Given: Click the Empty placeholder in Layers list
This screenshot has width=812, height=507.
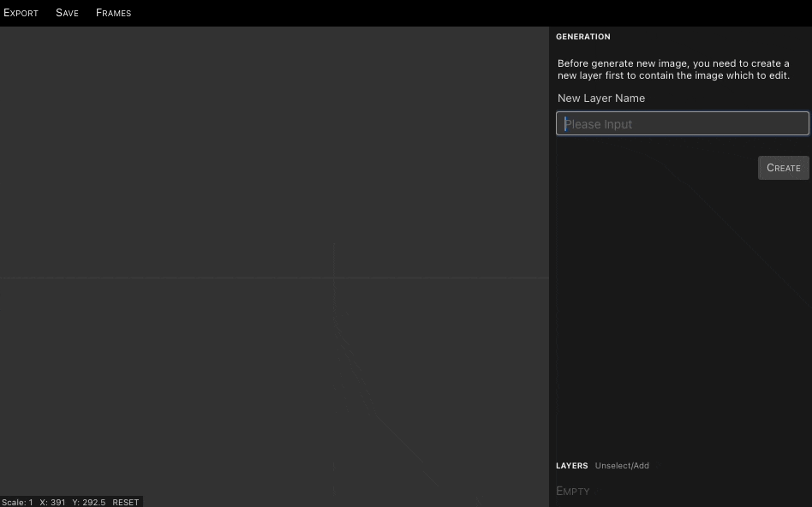Looking at the screenshot, I should click(x=572, y=491).
